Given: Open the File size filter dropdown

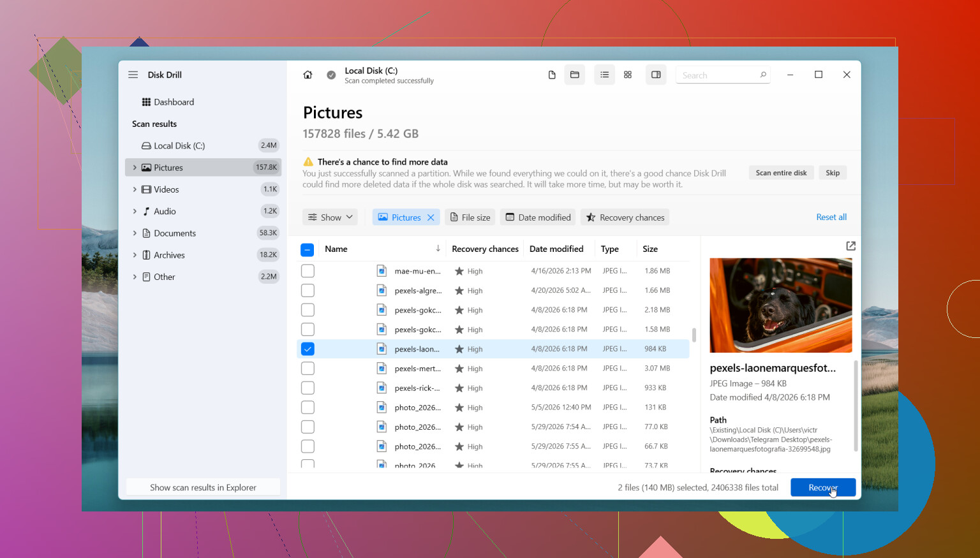Looking at the screenshot, I should (x=470, y=217).
